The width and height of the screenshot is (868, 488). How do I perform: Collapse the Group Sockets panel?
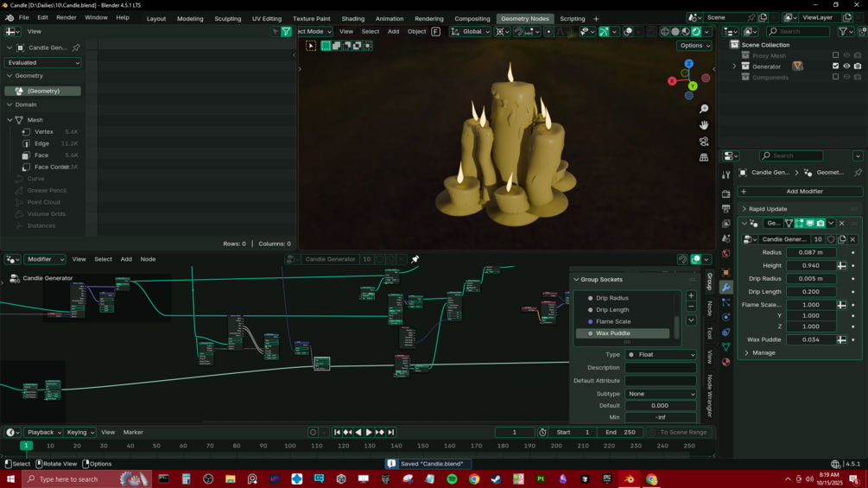[576, 279]
